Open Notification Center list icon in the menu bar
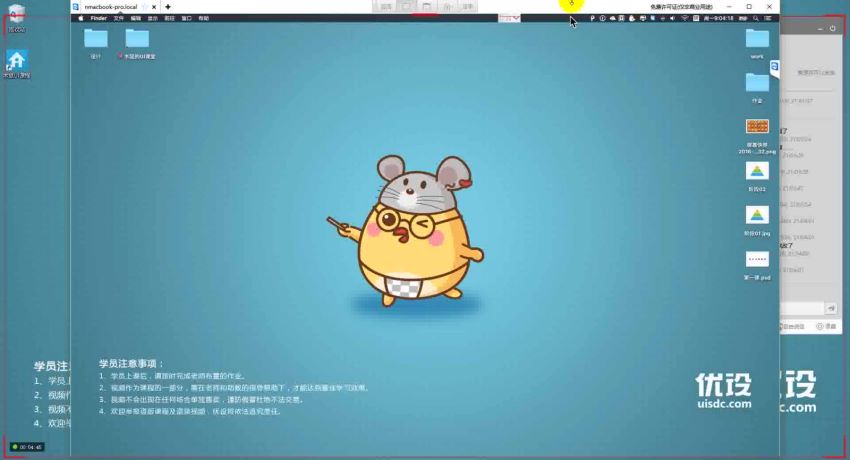The height and width of the screenshot is (460, 850). click(768, 18)
